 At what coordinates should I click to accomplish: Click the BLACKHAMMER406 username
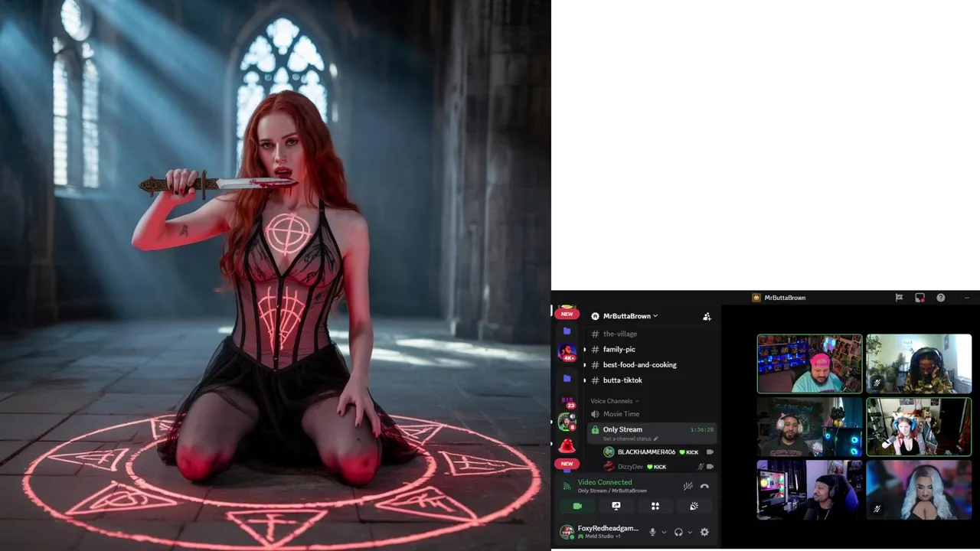tap(646, 452)
